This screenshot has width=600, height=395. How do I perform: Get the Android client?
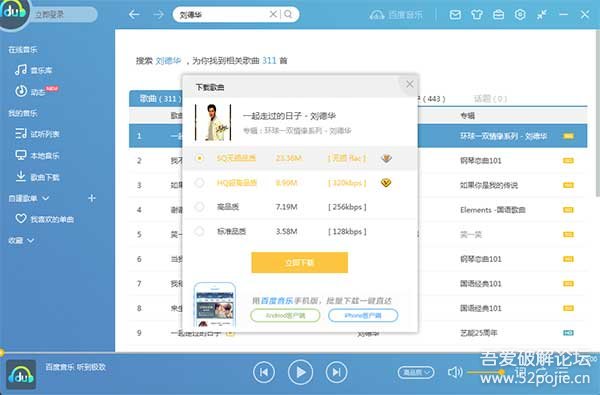285,315
